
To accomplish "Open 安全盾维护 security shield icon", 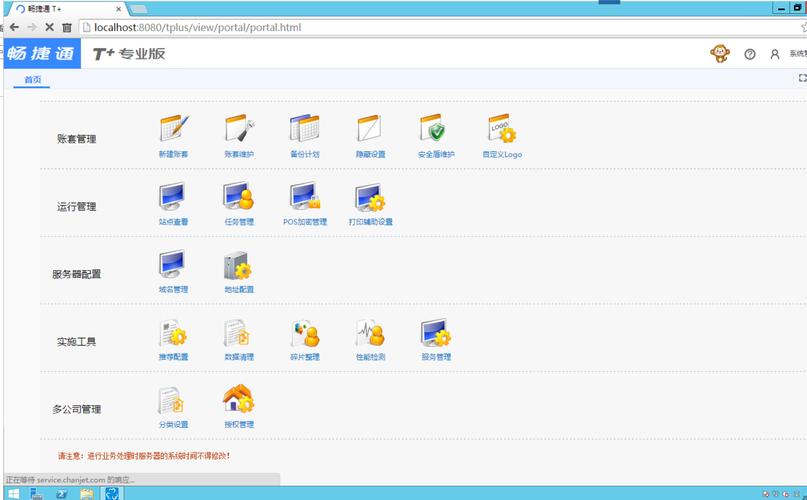I will (x=435, y=130).
